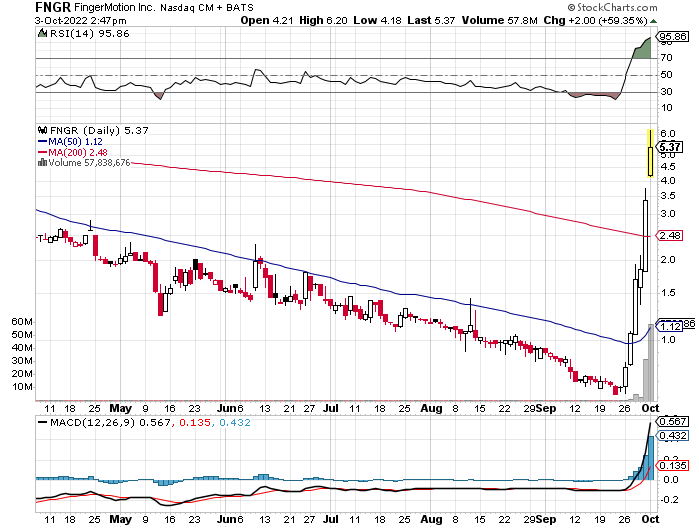Click the volume bars legend icon

click(42, 163)
